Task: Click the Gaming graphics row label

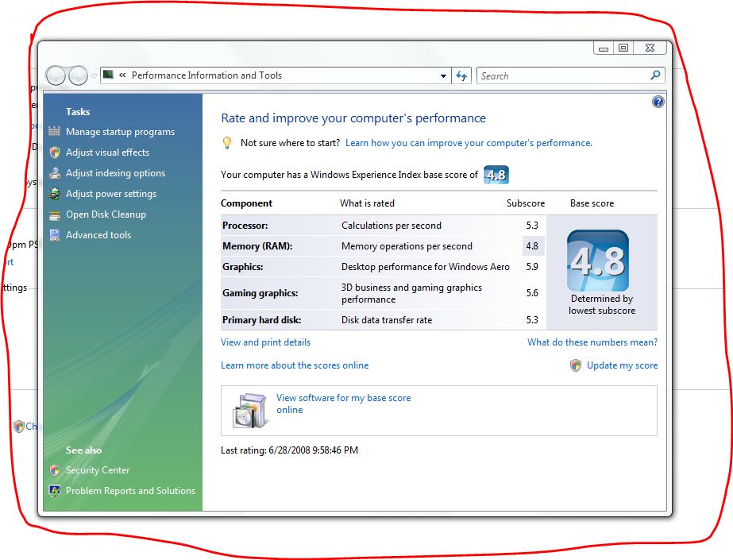Action: tap(260, 293)
